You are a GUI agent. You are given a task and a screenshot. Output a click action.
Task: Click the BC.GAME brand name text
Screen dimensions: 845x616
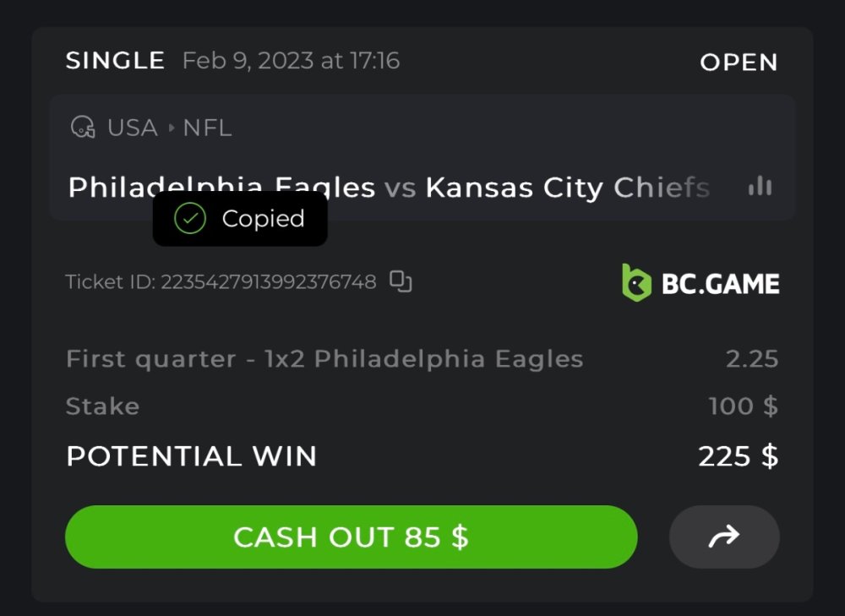tap(720, 283)
